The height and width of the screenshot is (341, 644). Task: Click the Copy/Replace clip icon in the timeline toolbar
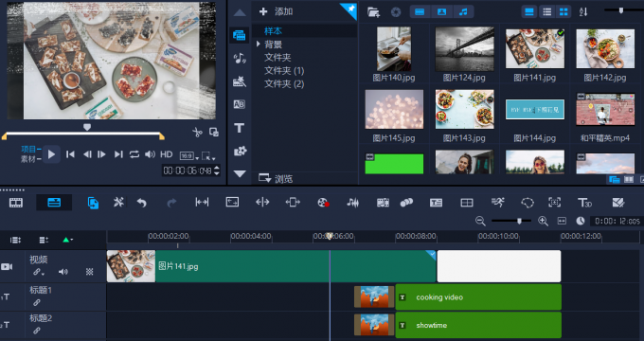93,203
